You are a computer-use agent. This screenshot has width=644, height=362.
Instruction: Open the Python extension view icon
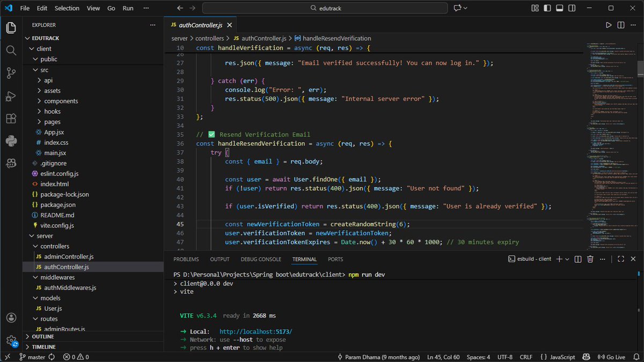[x=11, y=141]
